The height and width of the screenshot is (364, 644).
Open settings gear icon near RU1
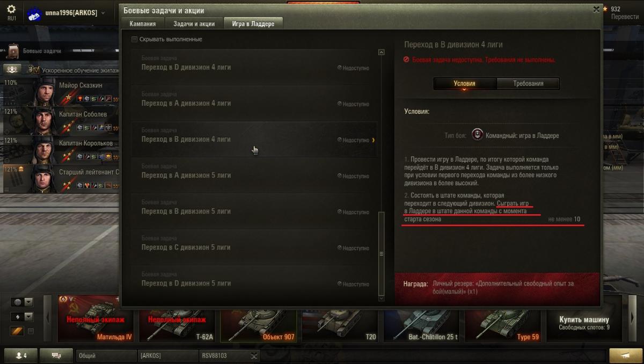[x=11, y=9]
